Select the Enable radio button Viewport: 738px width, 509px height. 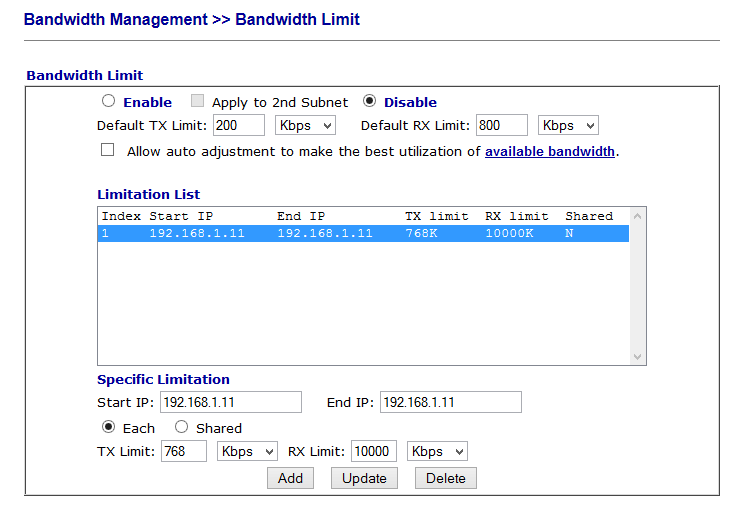pos(108,101)
